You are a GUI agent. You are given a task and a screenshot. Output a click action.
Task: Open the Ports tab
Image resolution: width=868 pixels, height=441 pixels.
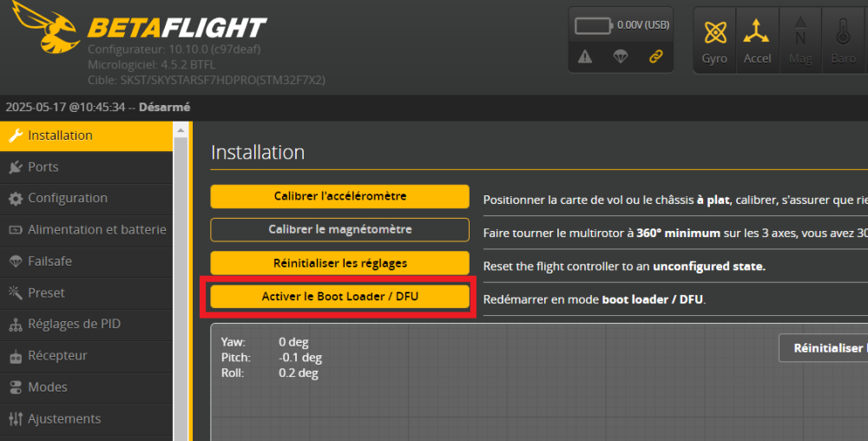(43, 167)
